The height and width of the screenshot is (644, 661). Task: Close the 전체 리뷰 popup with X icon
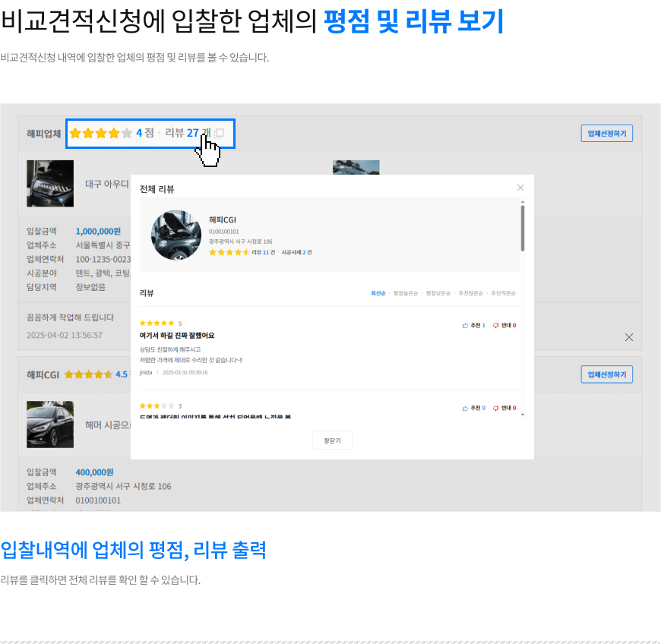520,188
